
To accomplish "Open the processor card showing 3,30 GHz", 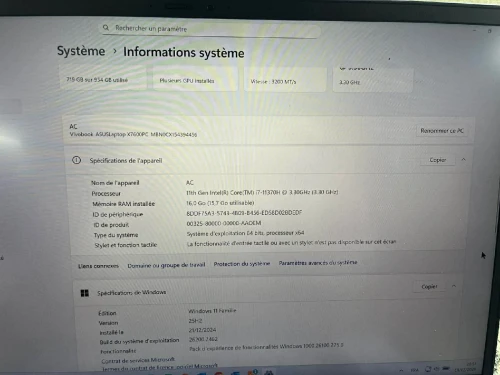I will 373,80.
